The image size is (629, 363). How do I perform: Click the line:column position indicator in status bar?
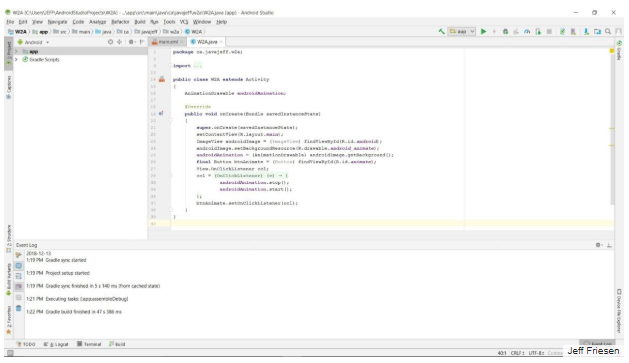click(502, 353)
